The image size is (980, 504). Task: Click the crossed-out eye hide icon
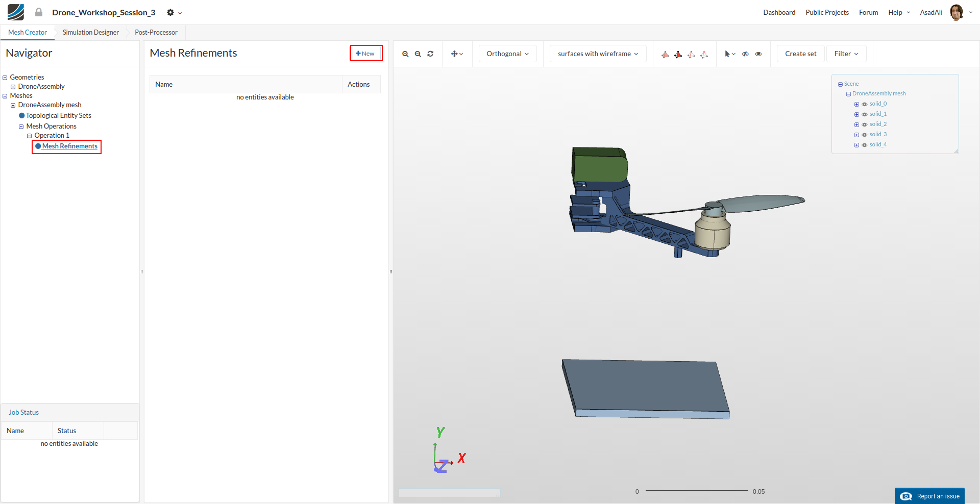745,54
